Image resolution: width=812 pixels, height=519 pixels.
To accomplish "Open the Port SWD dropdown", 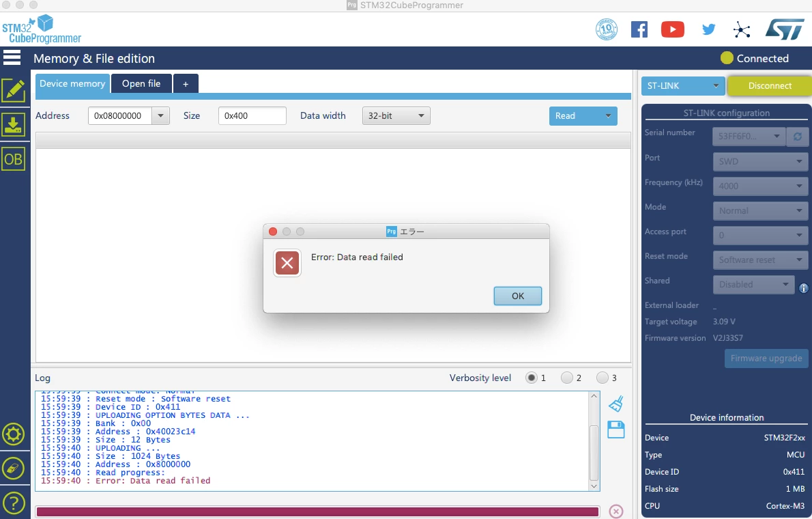I will point(760,161).
